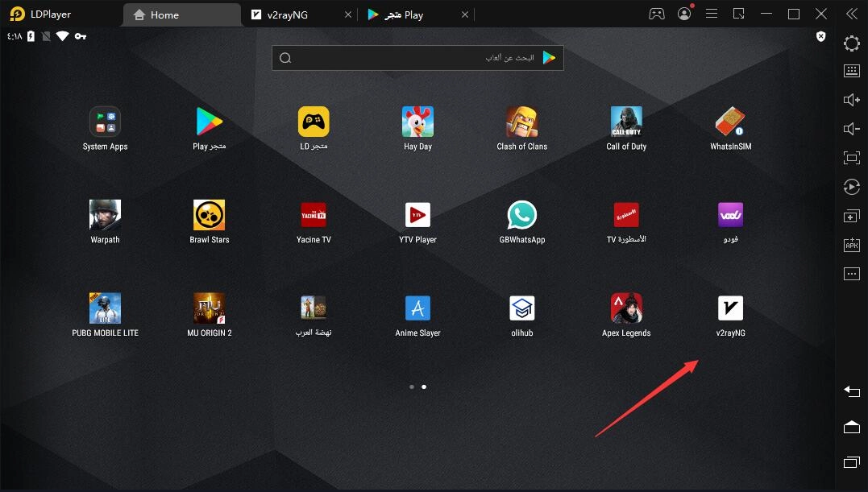This screenshot has height=492, width=868.
Task: Click the mini-window mode title bar icon
Action: 738,14
